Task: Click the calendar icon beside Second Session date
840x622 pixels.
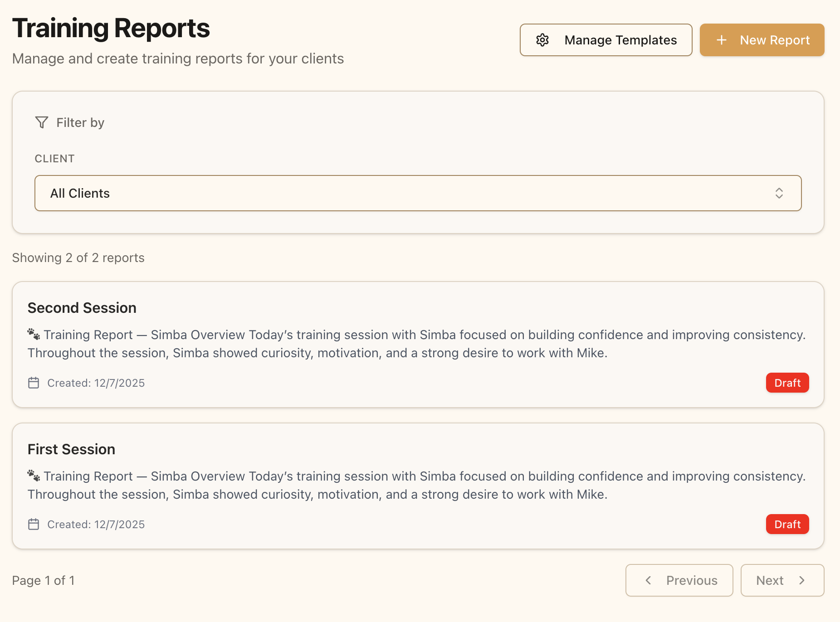Action: pyautogui.click(x=33, y=383)
